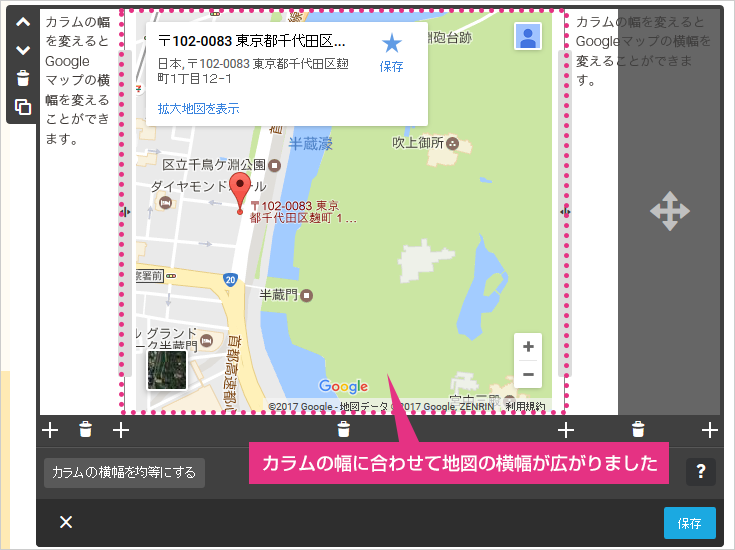The width and height of the screenshot is (735, 550).
Task: Click the Google logo on the map
Action: coord(344,386)
